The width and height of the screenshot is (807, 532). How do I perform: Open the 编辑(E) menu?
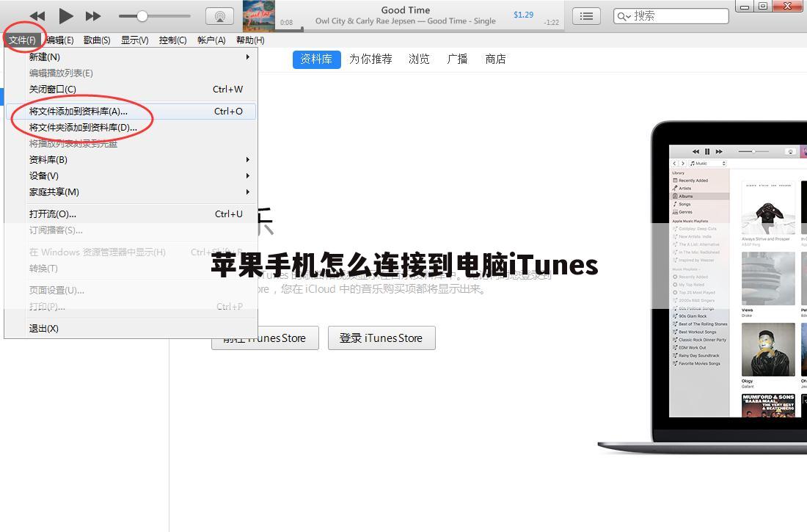pyautogui.click(x=60, y=40)
